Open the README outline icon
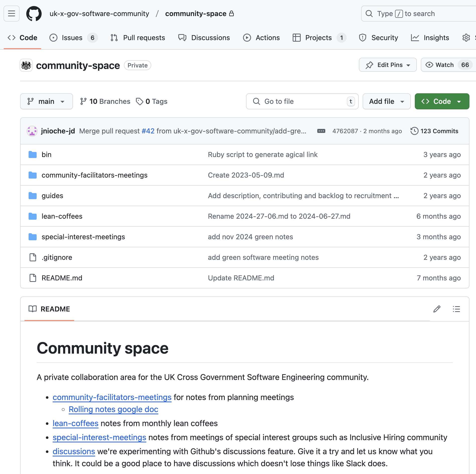The width and height of the screenshot is (476, 474). tap(456, 309)
